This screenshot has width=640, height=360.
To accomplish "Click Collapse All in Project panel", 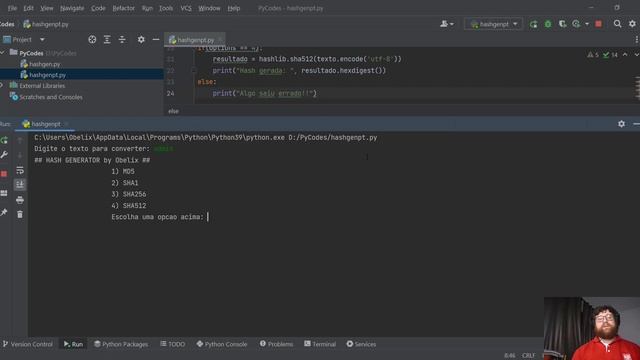I will tap(122, 40).
